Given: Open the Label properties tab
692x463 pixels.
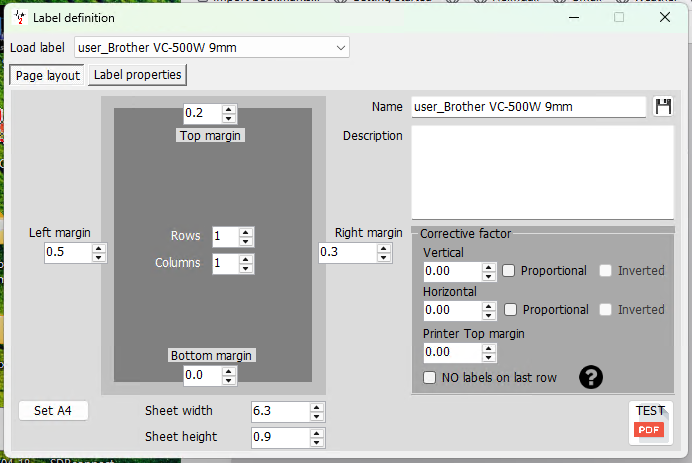Looking at the screenshot, I should point(138,75).
